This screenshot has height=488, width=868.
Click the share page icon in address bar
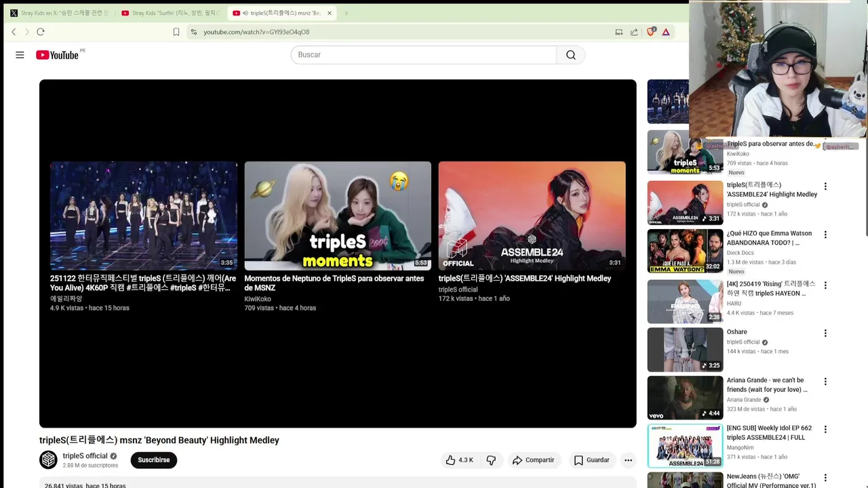(x=634, y=32)
